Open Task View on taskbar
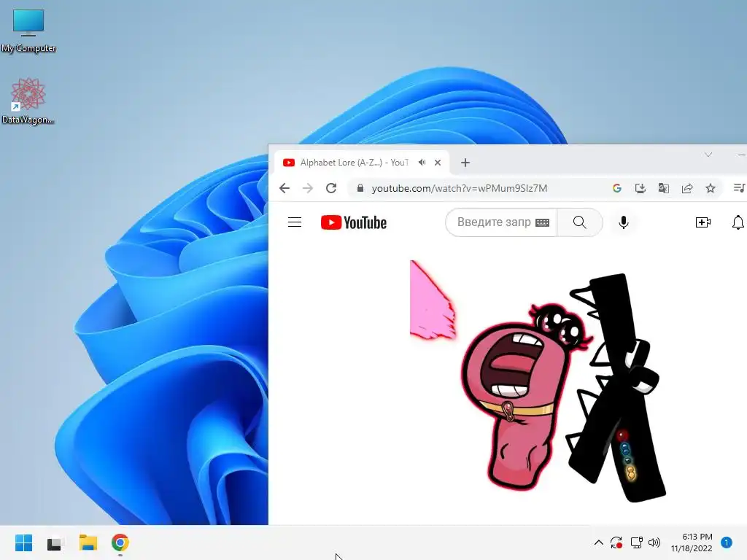The width and height of the screenshot is (747, 560). click(55, 542)
